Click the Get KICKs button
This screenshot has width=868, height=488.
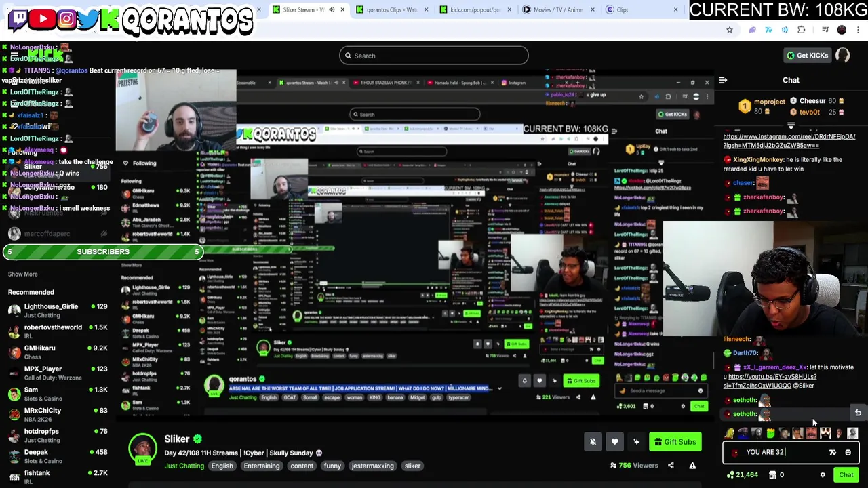tap(806, 56)
